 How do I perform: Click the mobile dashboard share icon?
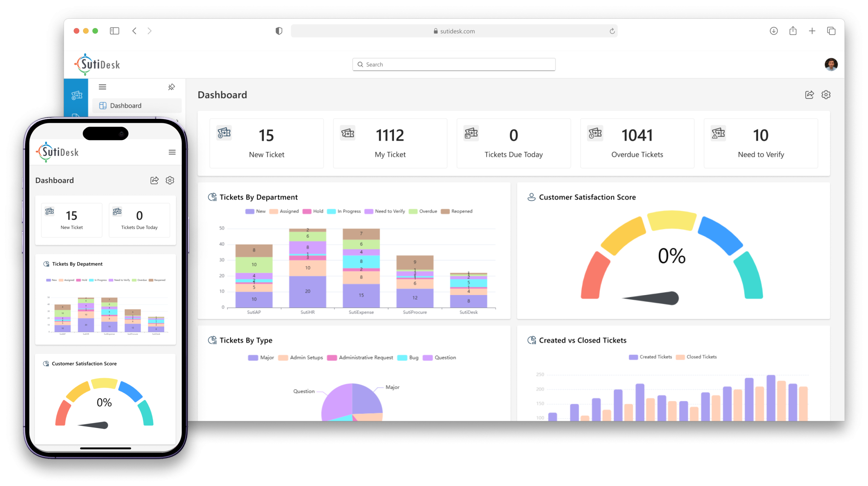tap(154, 180)
